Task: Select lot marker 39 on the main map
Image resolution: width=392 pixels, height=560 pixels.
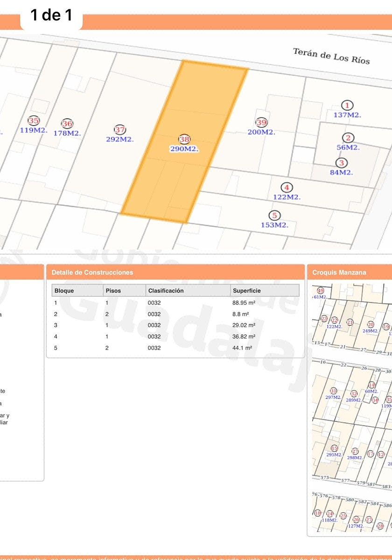Action: (x=261, y=123)
